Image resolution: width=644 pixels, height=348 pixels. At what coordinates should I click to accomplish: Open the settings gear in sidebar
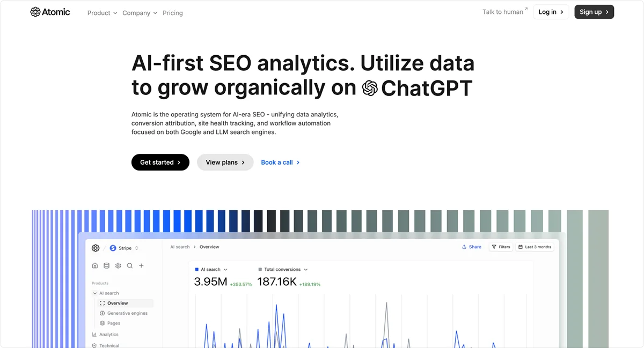coord(118,265)
